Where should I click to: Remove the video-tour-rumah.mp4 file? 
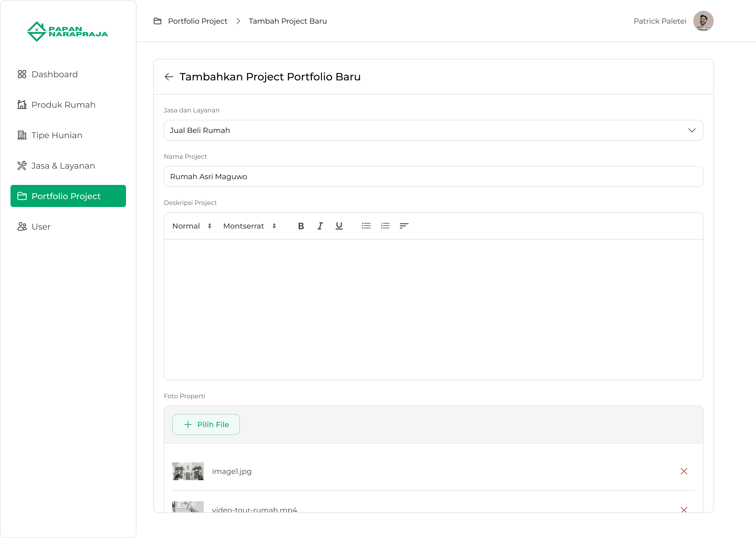coord(684,509)
